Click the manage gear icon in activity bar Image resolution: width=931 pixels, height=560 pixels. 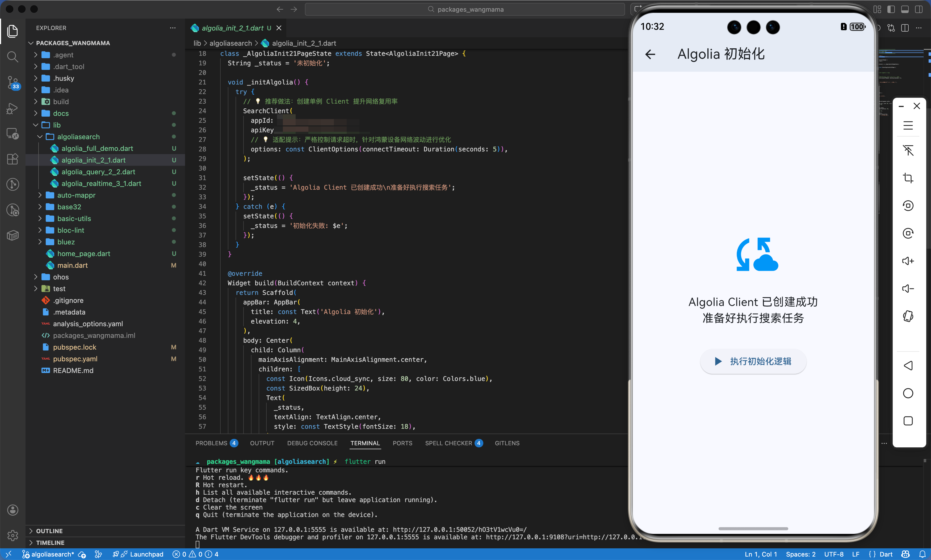coord(12,535)
